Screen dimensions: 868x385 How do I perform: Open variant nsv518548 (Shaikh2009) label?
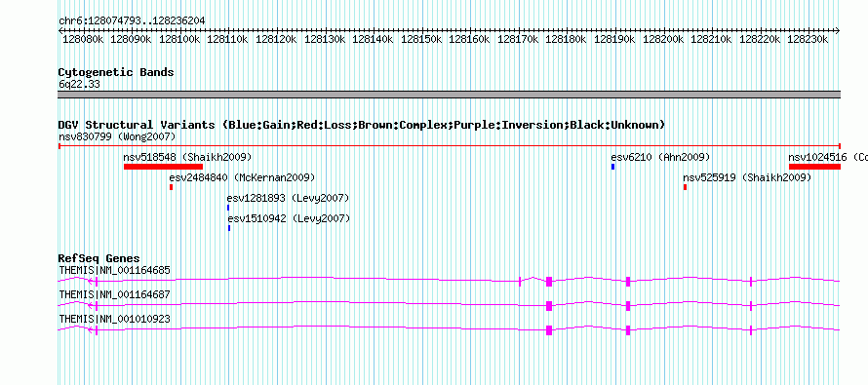[187, 157]
